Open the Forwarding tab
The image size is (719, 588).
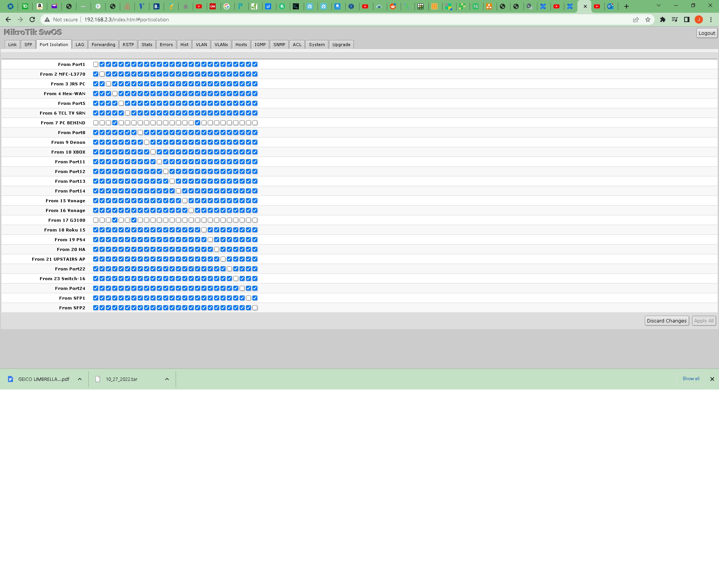pyautogui.click(x=103, y=45)
